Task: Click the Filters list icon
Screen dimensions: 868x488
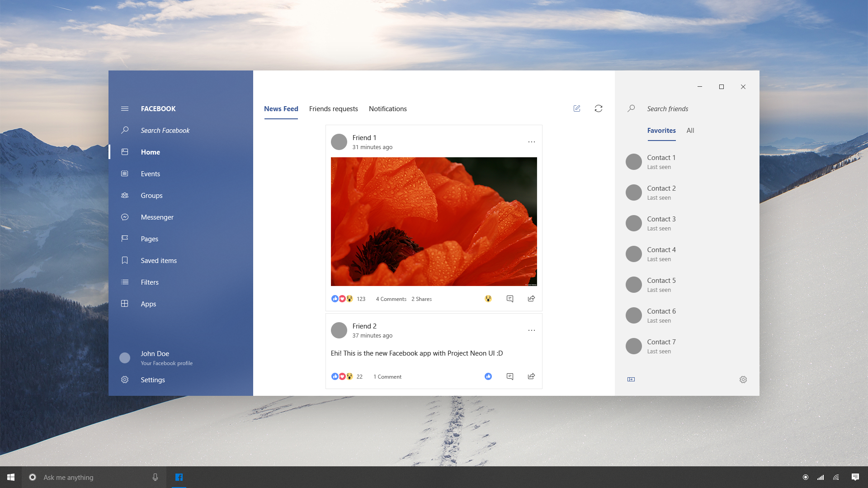Action: click(x=125, y=282)
